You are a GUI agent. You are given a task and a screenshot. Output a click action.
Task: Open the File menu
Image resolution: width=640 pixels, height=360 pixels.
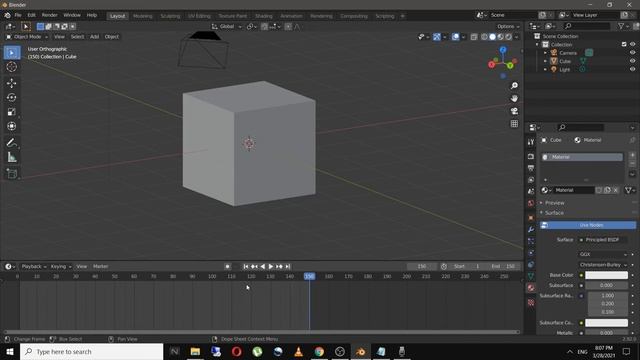point(18,15)
